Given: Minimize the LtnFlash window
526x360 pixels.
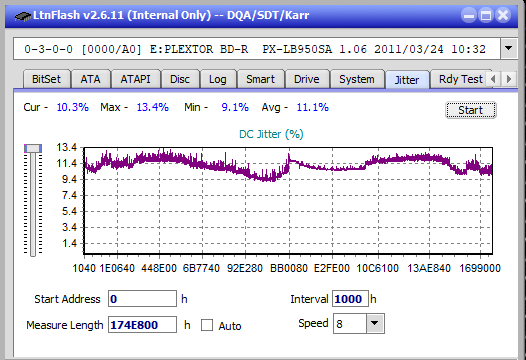Looking at the screenshot, I should coord(469,15).
